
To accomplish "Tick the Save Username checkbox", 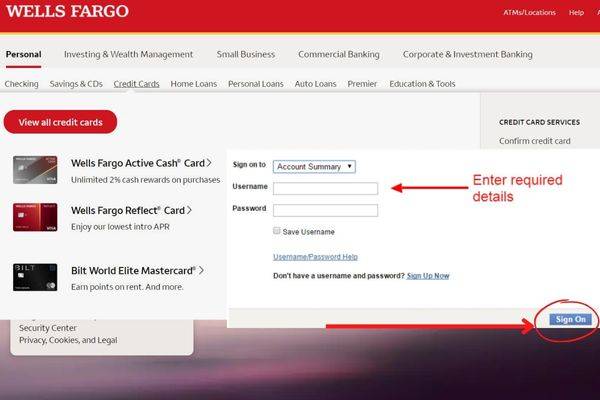I will (277, 230).
